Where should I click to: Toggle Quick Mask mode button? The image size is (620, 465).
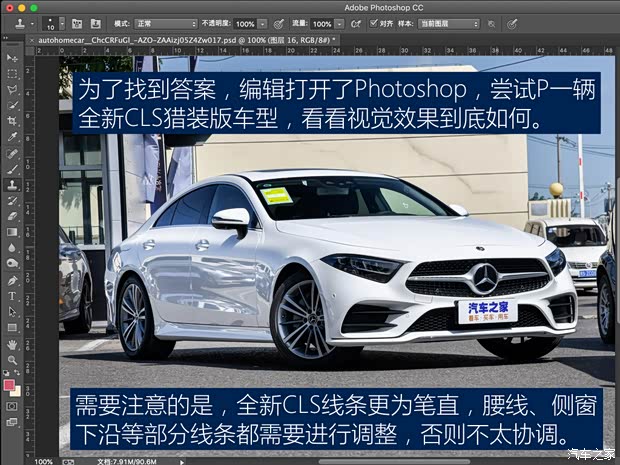coord(12,407)
